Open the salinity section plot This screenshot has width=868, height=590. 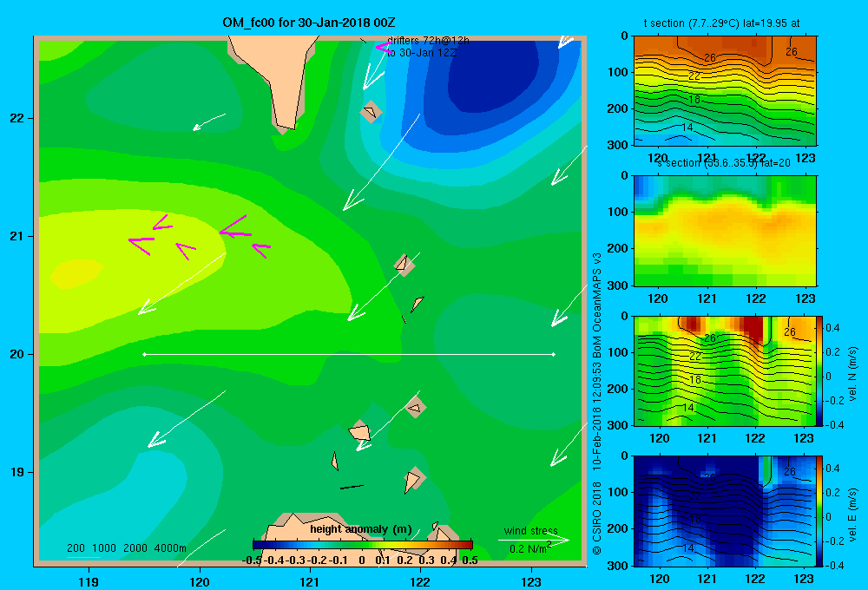click(725, 231)
